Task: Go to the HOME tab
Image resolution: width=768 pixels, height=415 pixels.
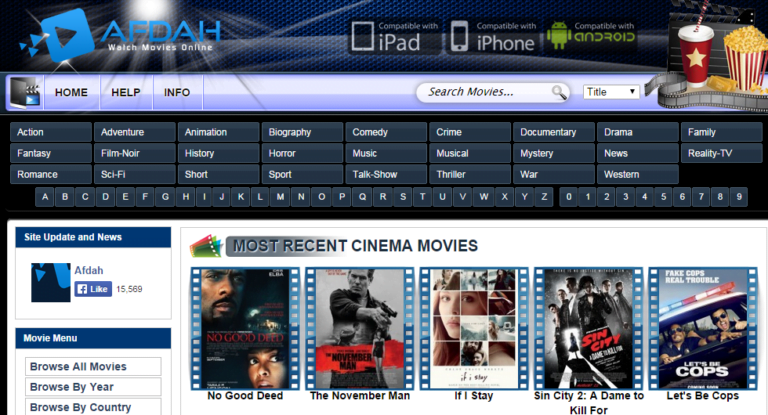Action: 71,93
